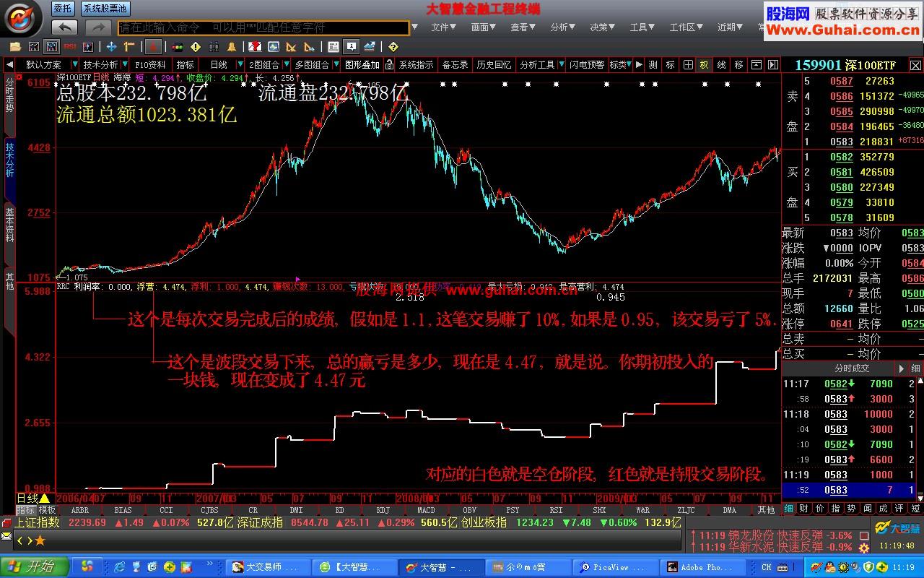Click 日线 period selector at chart bottom left
Image resolution: width=924 pixels, height=578 pixels.
tap(32, 499)
